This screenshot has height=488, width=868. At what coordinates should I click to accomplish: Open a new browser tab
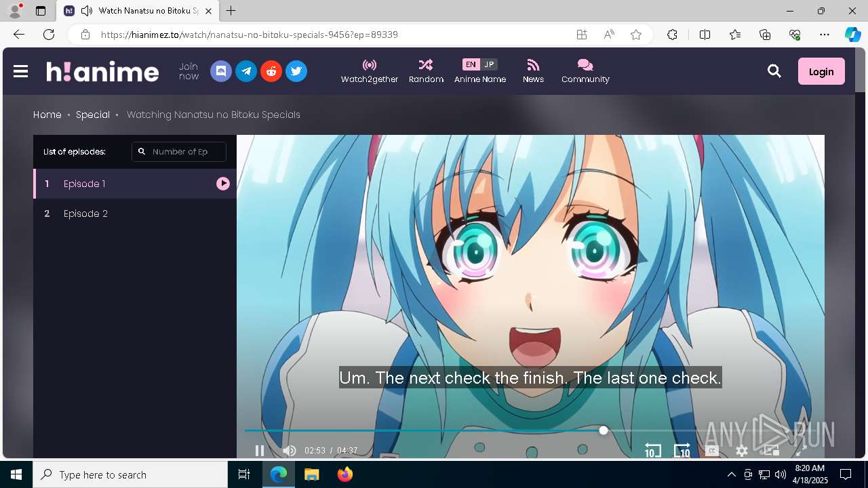pyautogui.click(x=231, y=11)
